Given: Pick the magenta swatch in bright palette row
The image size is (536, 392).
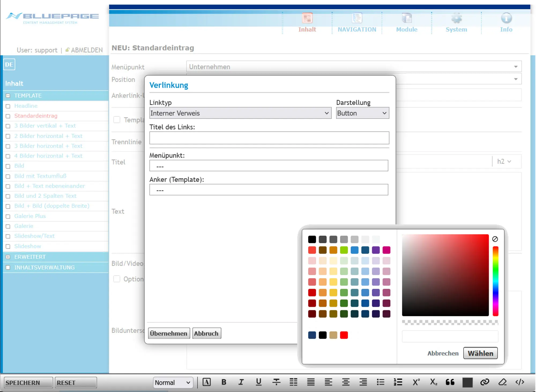Looking at the screenshot, I should pyautogui.click(x=386, y=250).
